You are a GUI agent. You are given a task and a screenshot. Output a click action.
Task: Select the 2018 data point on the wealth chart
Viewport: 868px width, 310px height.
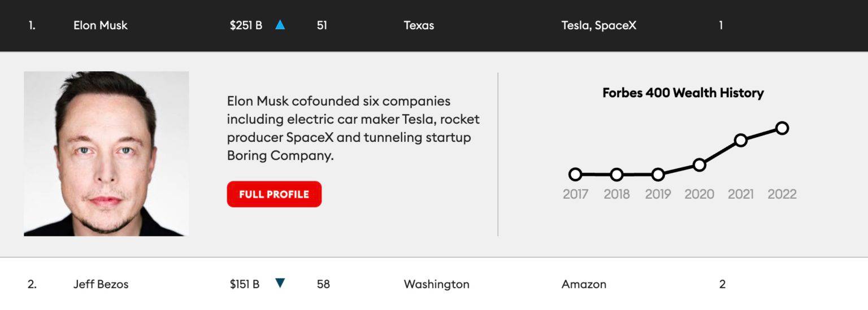(x=617, y=174)
